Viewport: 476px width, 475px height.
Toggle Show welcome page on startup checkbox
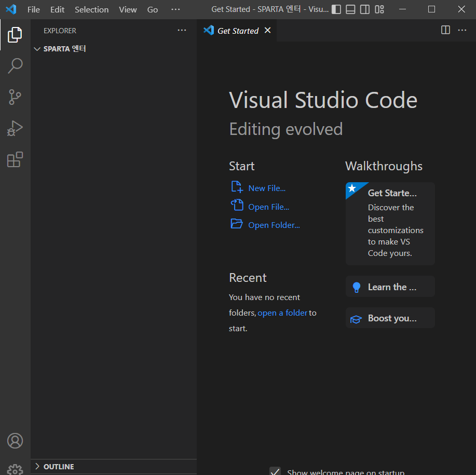point(275,471)
